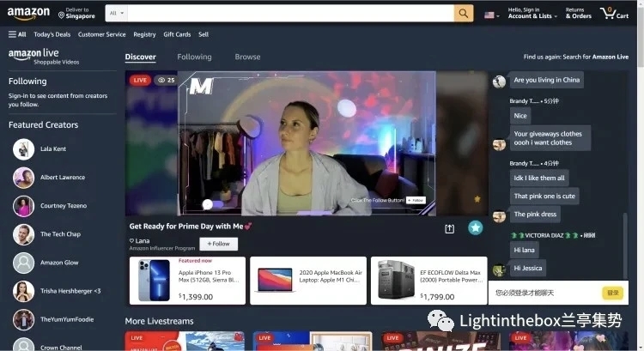
Task: Open the Registry link
Action: pos(144,34)
